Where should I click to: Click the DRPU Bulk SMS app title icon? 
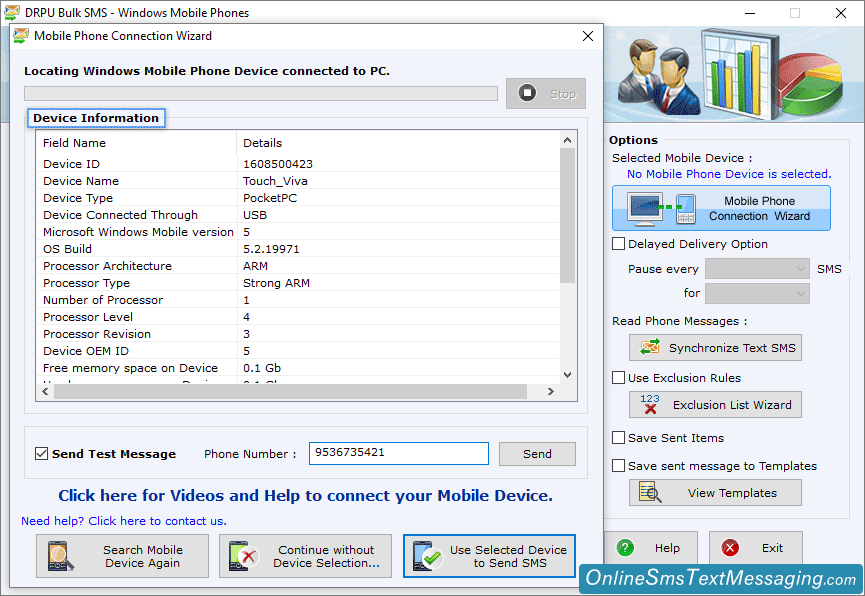(12, 12)
